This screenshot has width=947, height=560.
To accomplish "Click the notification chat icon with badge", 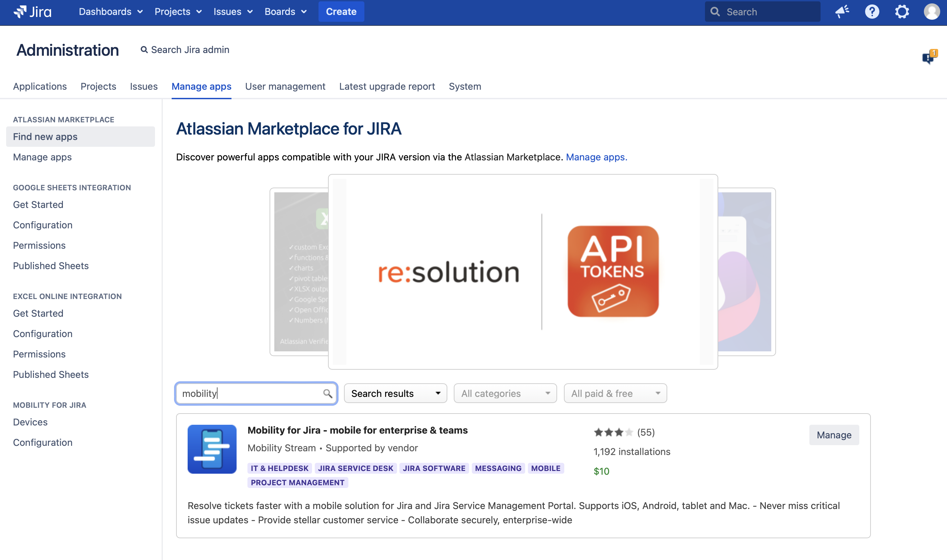I will [929, 57].
